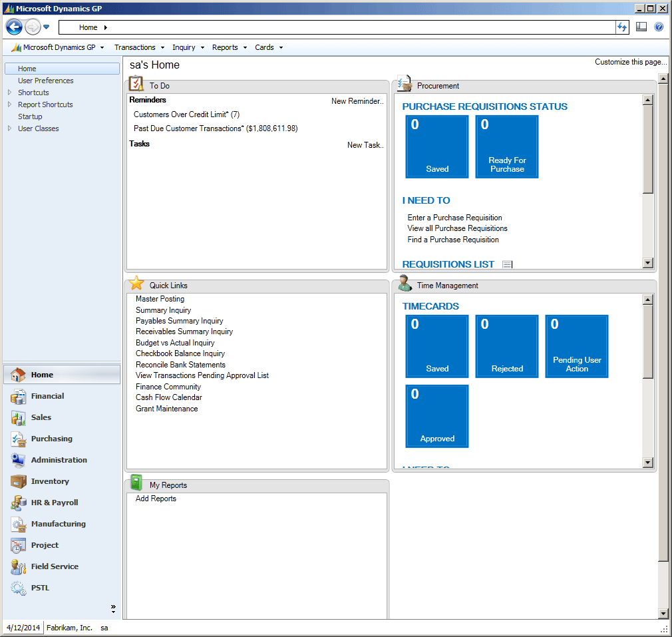Click the My Reports book icon
Viewport: 672px width, 637px height.
click(x=136, y=483)
